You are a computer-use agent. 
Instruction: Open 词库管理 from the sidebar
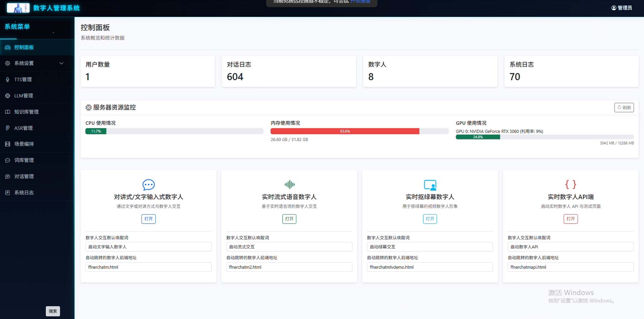pos(24,160)
